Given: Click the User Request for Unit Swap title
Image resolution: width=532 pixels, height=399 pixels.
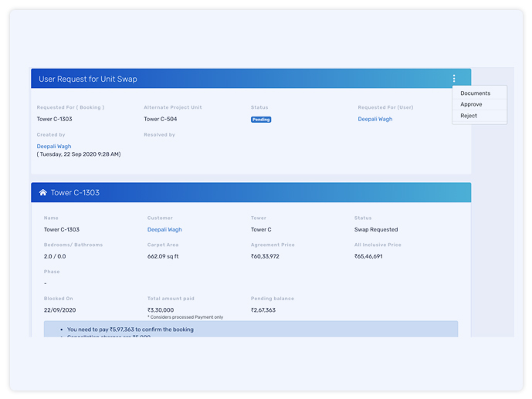Looking at the screenshot, I should pos(88,79).
